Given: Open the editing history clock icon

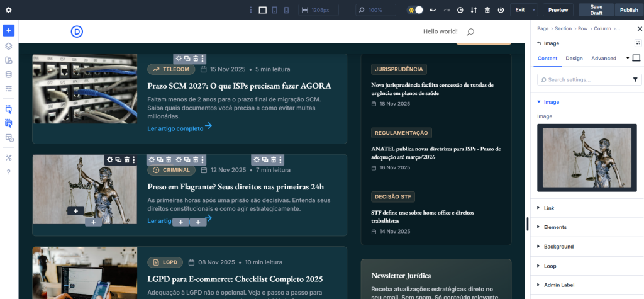Looking at the screenshot, I should point(460,10).
